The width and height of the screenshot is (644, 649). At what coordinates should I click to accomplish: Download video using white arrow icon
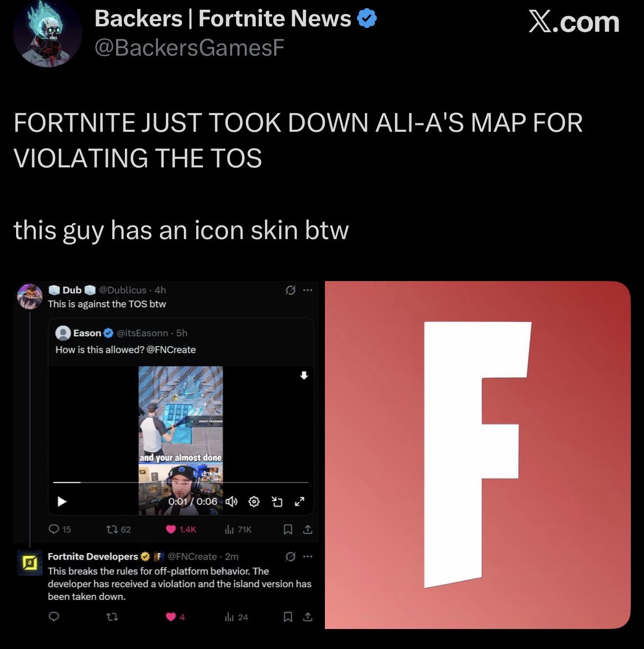304,375
